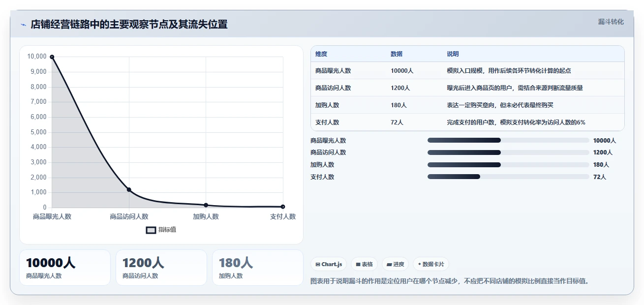The image size is (644, 305).
Task: Click table cell 10000人
Action: (x=402, y=71)
